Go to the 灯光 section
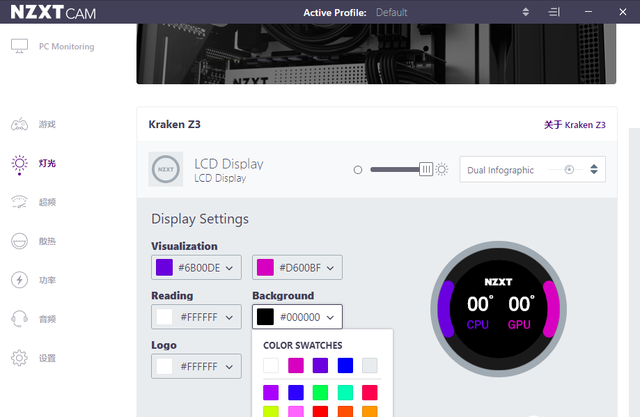This screenshot has width=640, height=417. click(47, 163)
